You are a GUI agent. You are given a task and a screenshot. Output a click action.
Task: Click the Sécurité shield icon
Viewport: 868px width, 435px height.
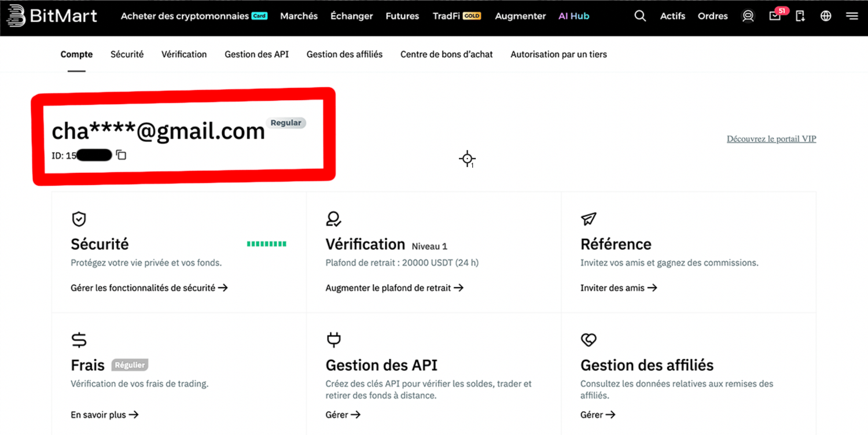(x=79, y=219)
